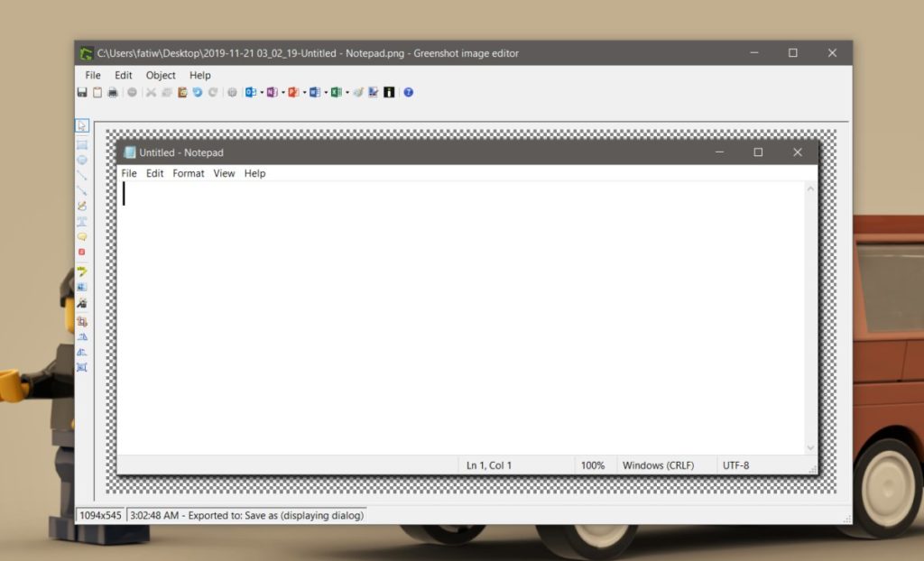Open the File menu
Screen dimensions: 924x561
(x=92, y=76)
